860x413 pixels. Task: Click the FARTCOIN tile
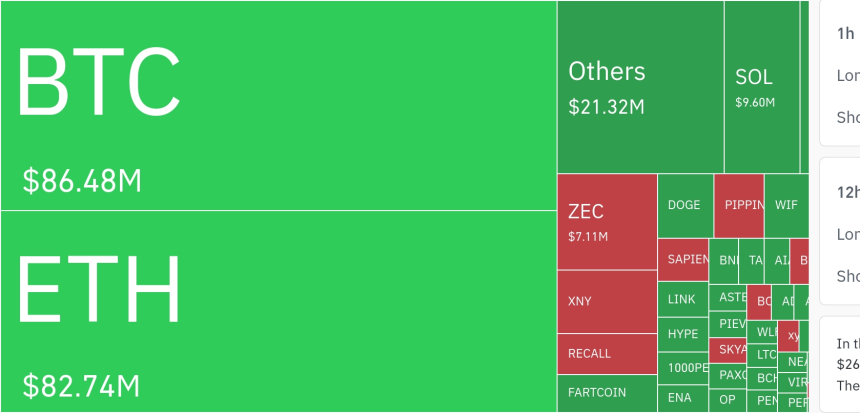pos(606,392)
